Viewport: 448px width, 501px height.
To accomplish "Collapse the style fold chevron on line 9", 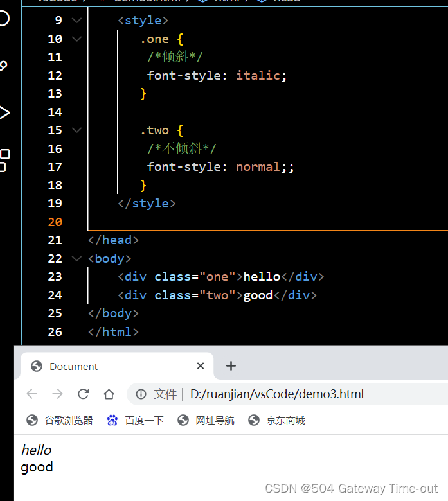I will click(76, 21).
